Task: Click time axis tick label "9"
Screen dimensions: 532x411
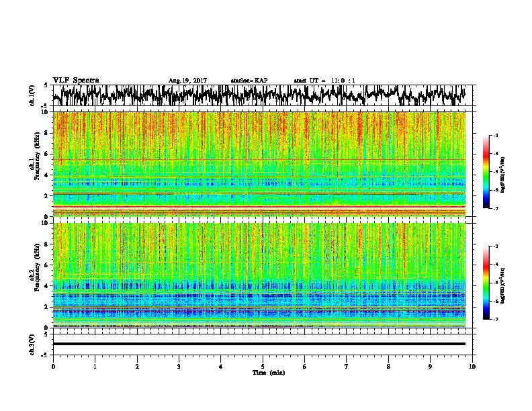Action: (x=430, y=367)
